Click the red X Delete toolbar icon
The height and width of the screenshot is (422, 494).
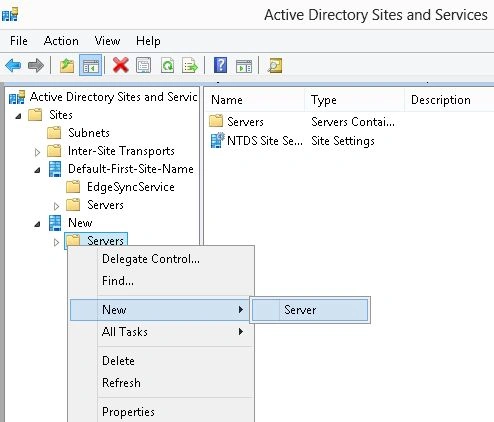point(121,65)
